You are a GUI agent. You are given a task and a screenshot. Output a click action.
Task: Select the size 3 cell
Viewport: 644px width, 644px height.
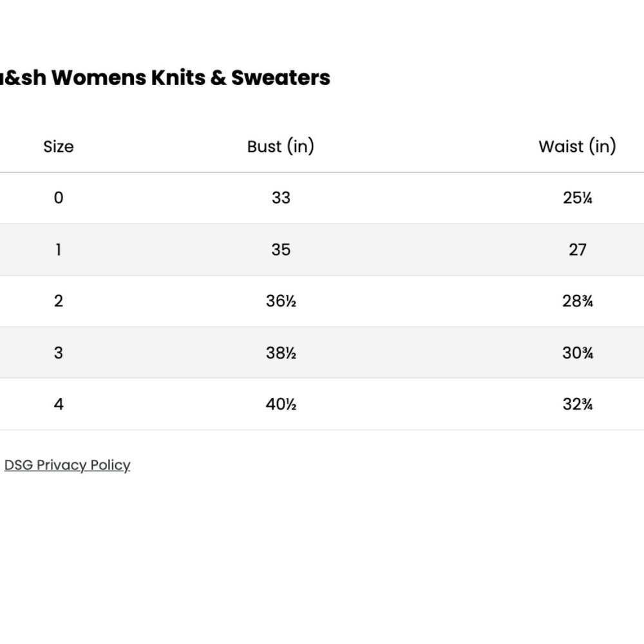pyautogui.click(x=59, y=353)
